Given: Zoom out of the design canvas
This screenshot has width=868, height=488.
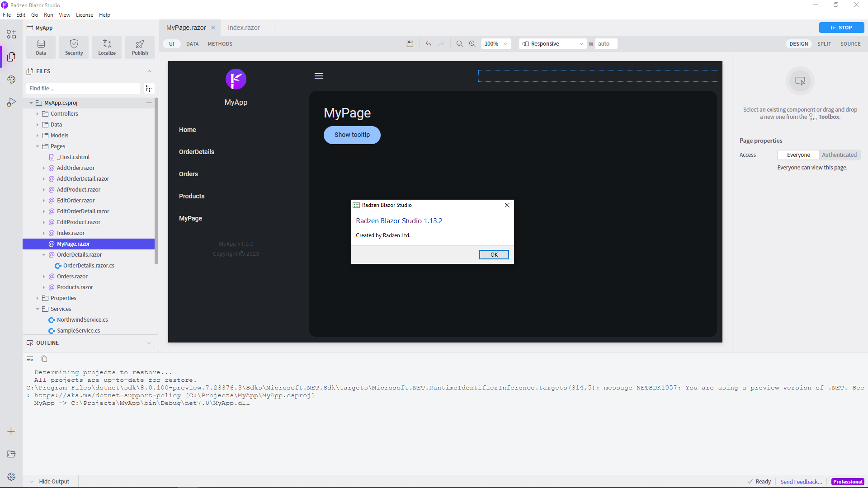Looking at the screenshot, I should (x=459, y=44).
